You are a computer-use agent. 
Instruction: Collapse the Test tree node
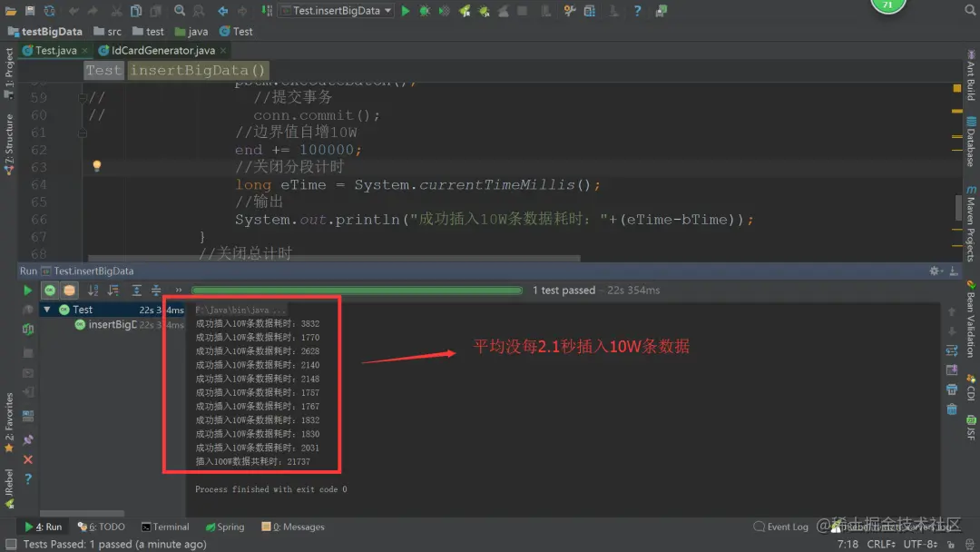pyautogui.click(x=47, y=310)
